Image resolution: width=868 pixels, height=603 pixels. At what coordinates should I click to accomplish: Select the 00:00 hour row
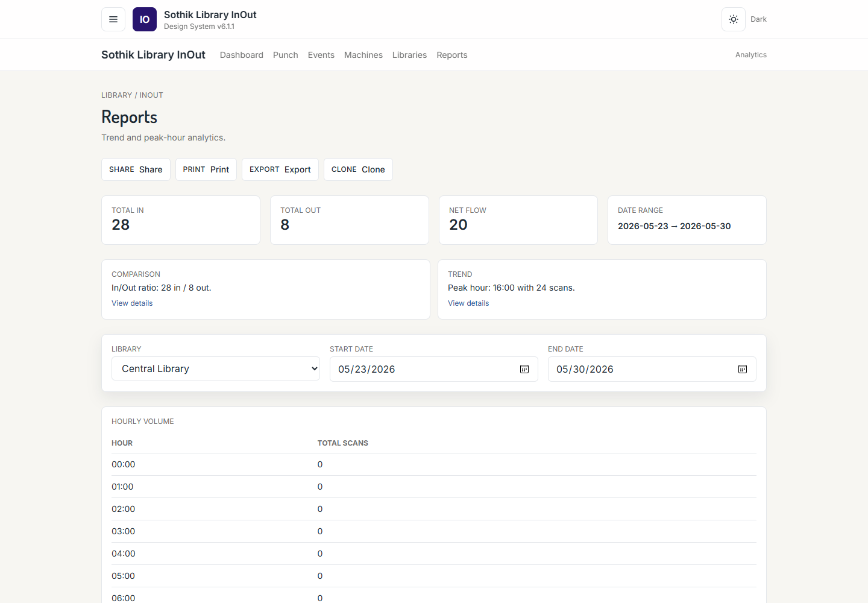click(x=434, y=464)
